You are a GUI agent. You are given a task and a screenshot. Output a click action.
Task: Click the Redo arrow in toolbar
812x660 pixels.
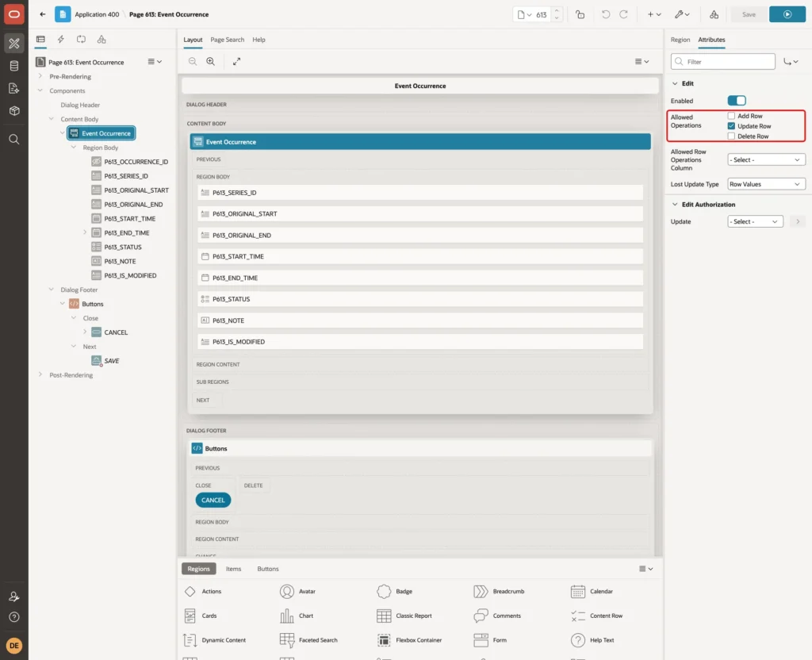[623, 14]
